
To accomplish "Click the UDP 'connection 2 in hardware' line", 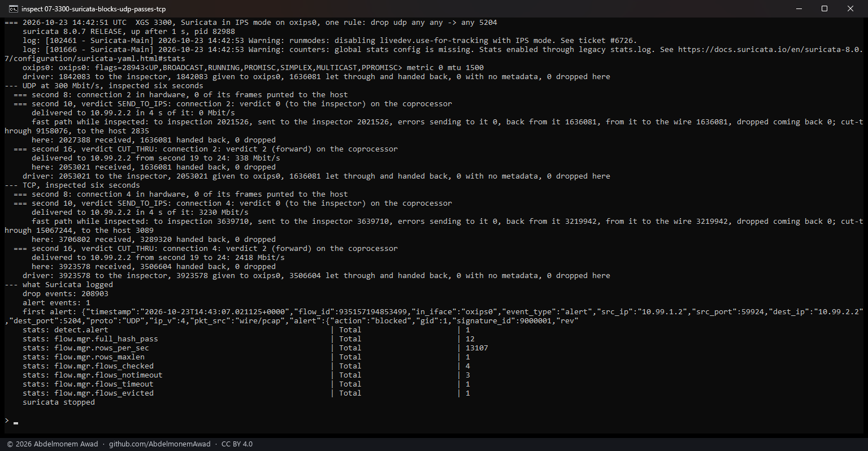I will tap(181, 95).
